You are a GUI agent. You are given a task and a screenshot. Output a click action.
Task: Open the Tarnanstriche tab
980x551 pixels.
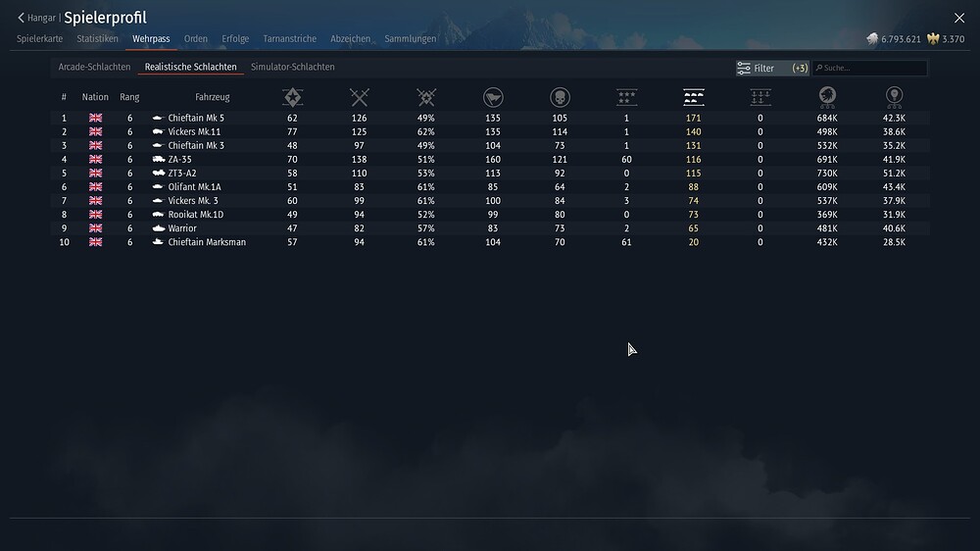(x=289, y=39)
